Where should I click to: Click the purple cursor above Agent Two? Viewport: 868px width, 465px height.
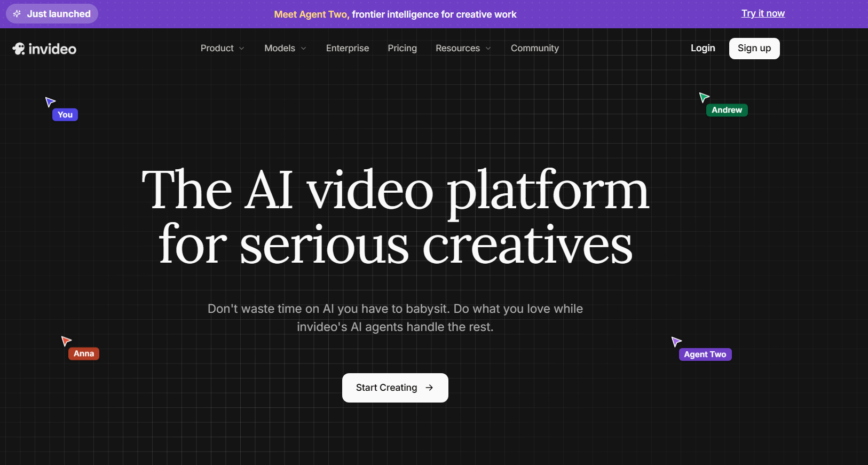pos(676,341)
